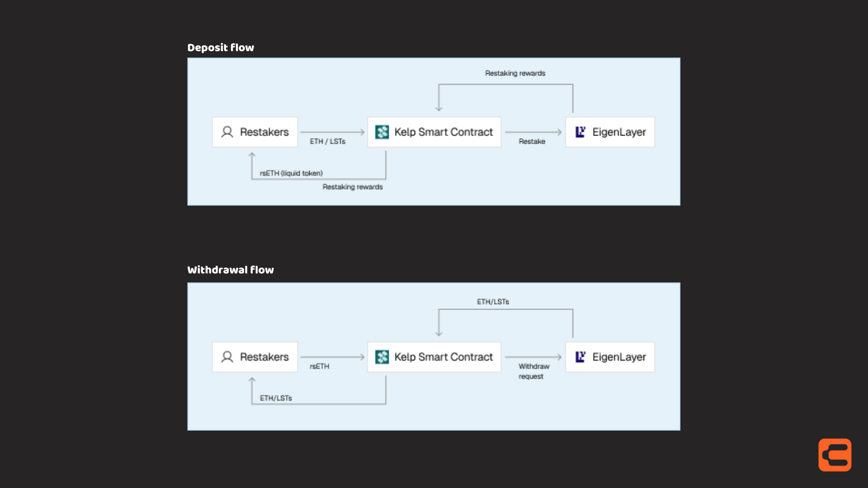Click the 'Restake' arrow label
This screenshot has height=488, width=868.
(x=532, y=141)
